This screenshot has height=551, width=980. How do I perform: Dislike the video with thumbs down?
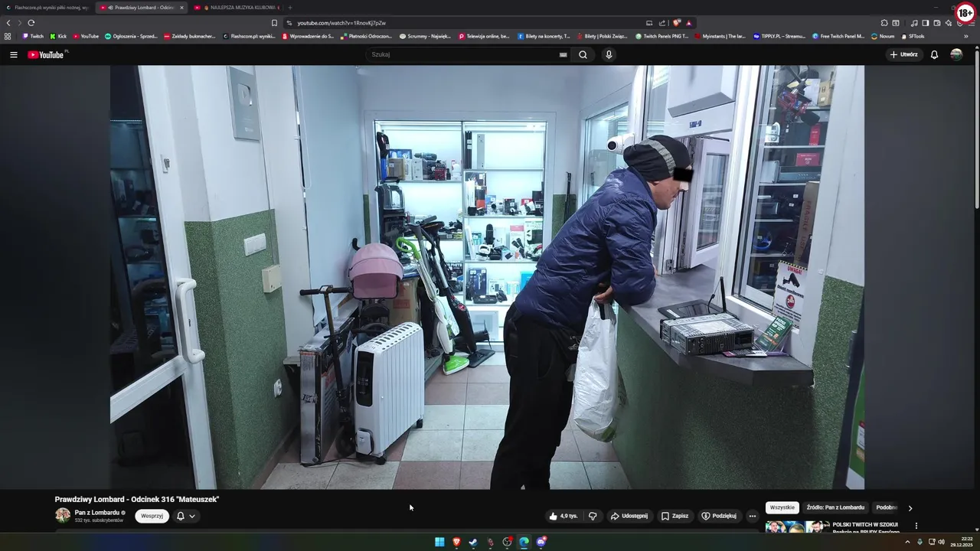coord(593,516)
